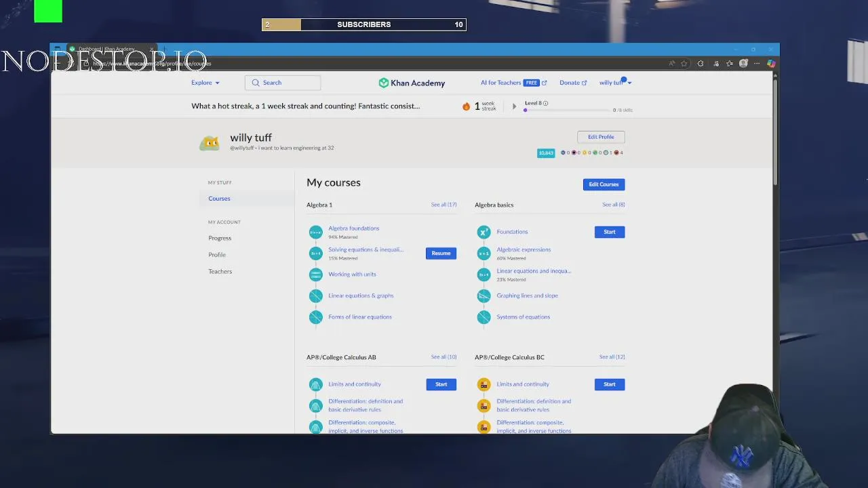Click the 10,843 energy points badge
This screenshot has height=488, width=868.
click(546, 153)
